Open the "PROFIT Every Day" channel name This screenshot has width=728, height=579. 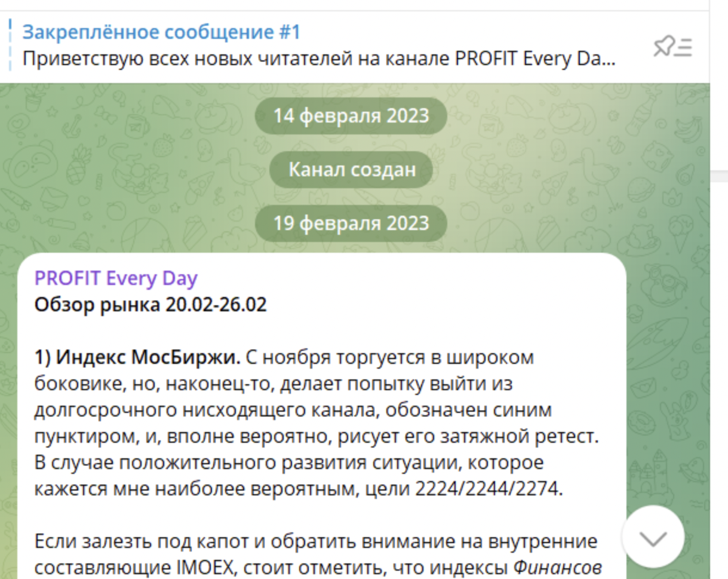coord(116,278)
